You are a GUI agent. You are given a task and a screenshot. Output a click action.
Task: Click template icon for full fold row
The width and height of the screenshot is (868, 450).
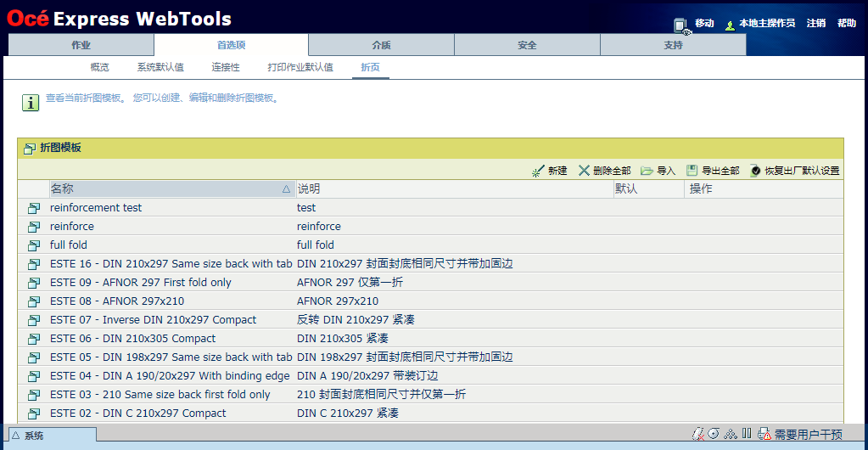pyautogui.click(x=34, y=245)
